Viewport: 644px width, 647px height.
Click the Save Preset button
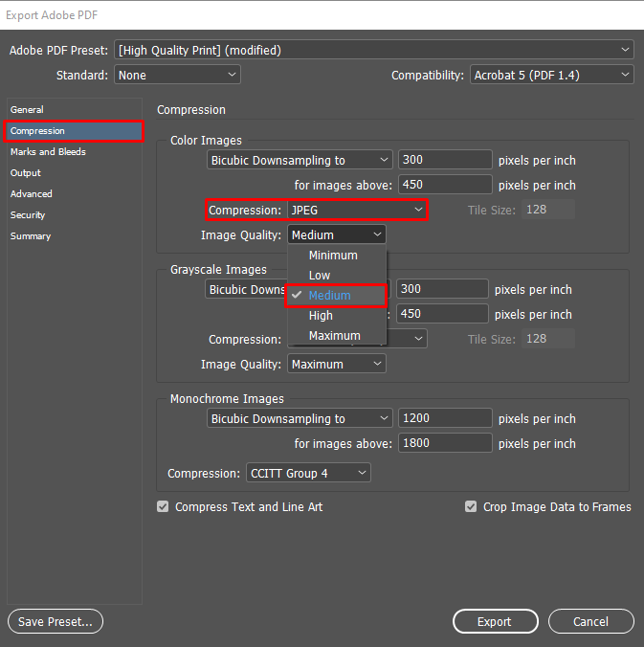[x=56, y=621]
